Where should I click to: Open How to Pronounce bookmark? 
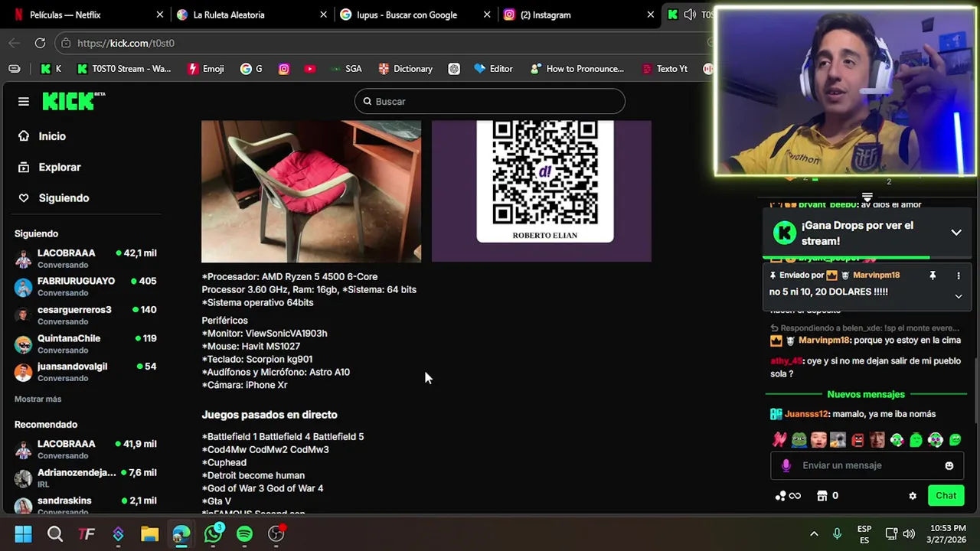click(578, 69)
